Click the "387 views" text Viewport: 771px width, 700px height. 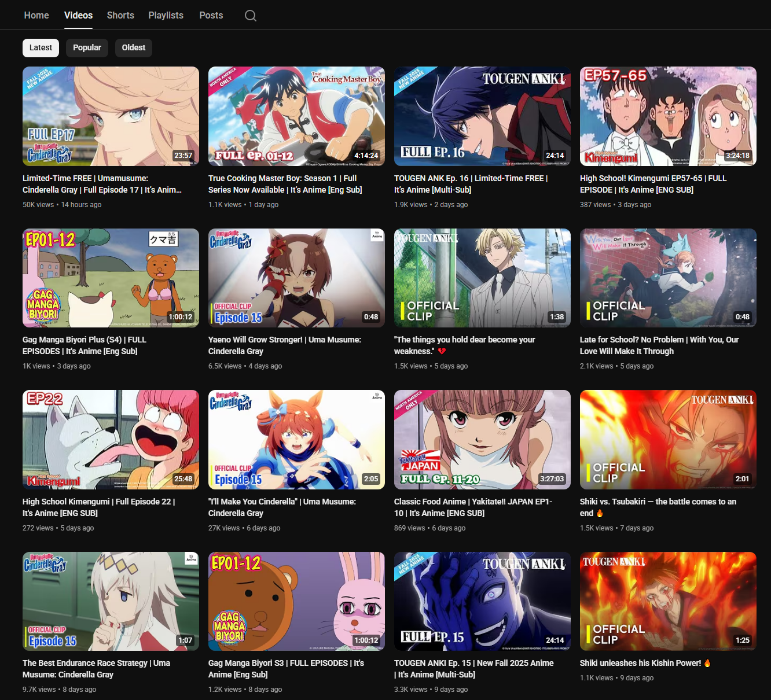click(596, 205)
